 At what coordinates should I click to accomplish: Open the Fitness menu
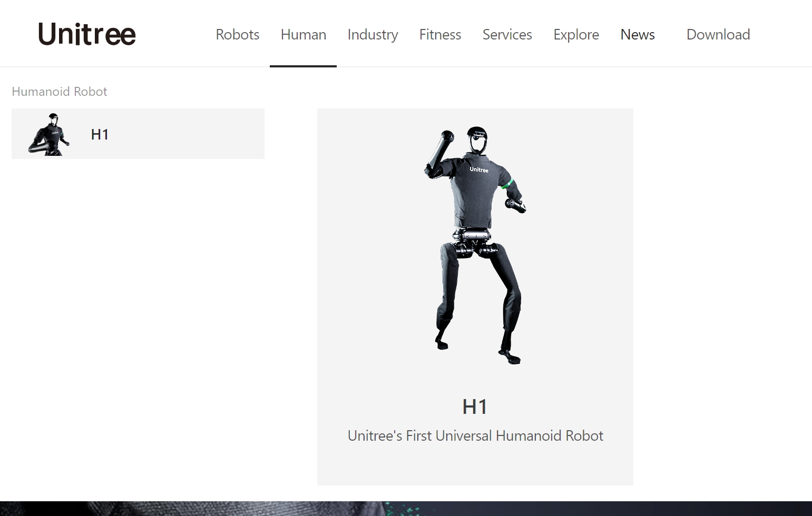[441, 34]
